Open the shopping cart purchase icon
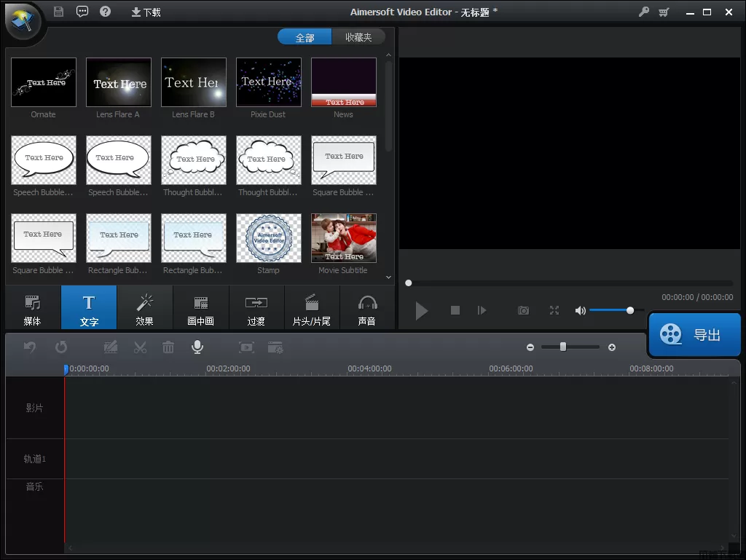 pos(664,12)
